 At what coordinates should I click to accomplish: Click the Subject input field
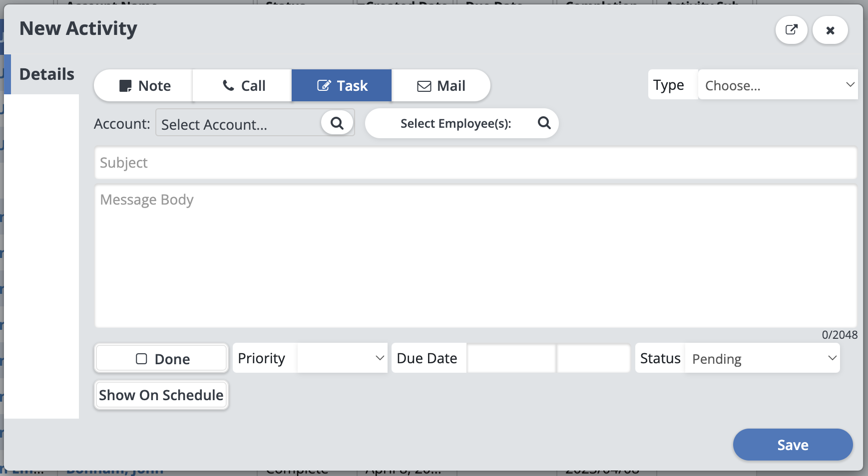point(475,163)
